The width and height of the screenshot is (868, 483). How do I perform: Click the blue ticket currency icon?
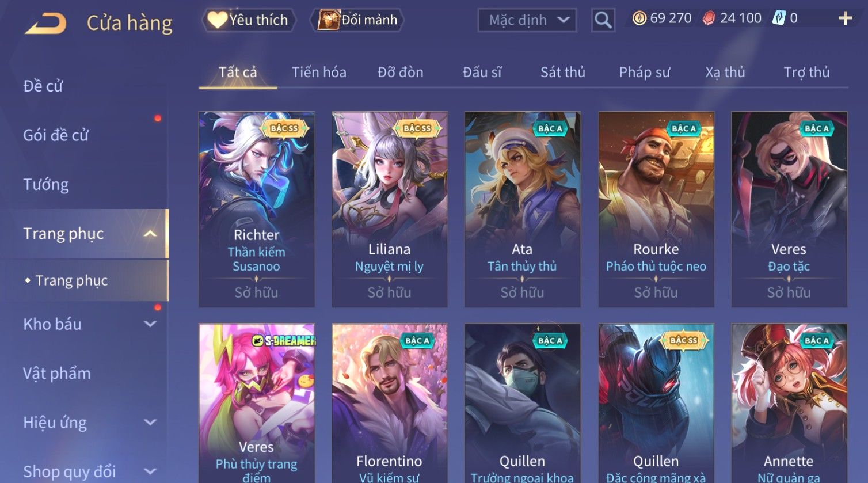click(x=779, y=18)
